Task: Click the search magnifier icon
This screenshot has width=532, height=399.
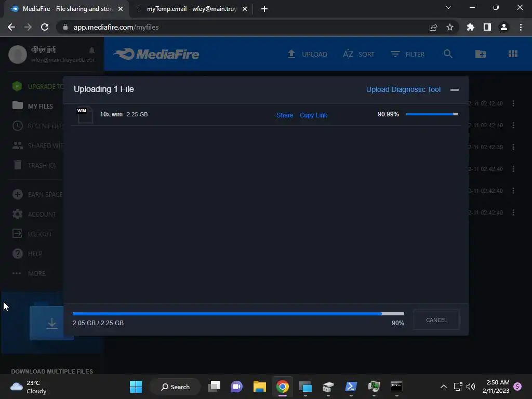Action: [x=448, y=54]
